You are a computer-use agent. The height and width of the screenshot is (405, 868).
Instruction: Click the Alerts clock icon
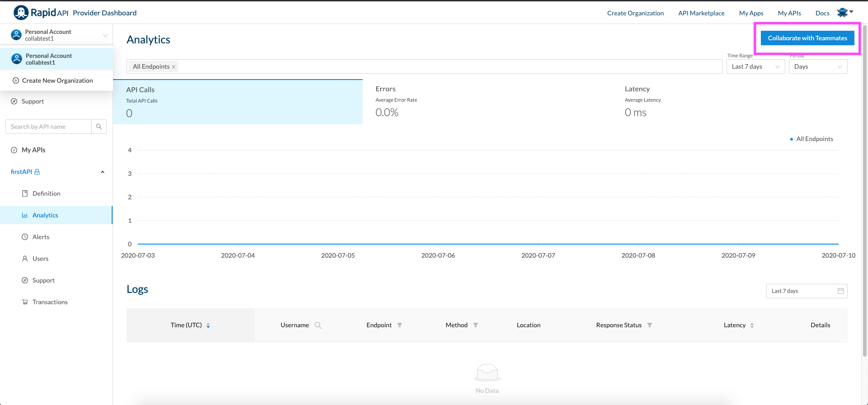tap(25, 237)
